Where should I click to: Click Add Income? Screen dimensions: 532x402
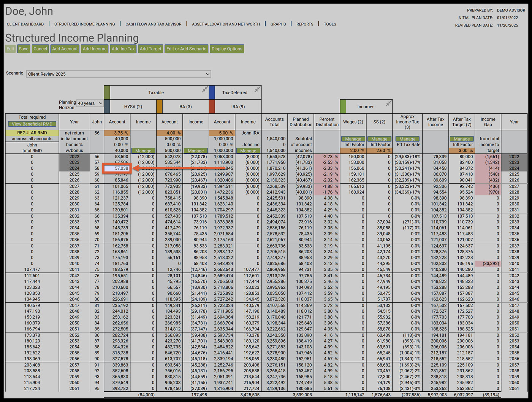(95, 49)
